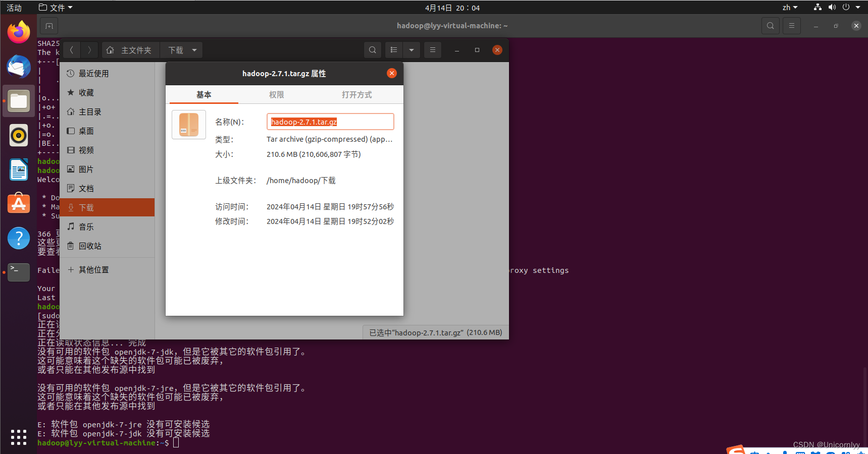Open the 文件 application menu in top bar

tap(56, 8)
